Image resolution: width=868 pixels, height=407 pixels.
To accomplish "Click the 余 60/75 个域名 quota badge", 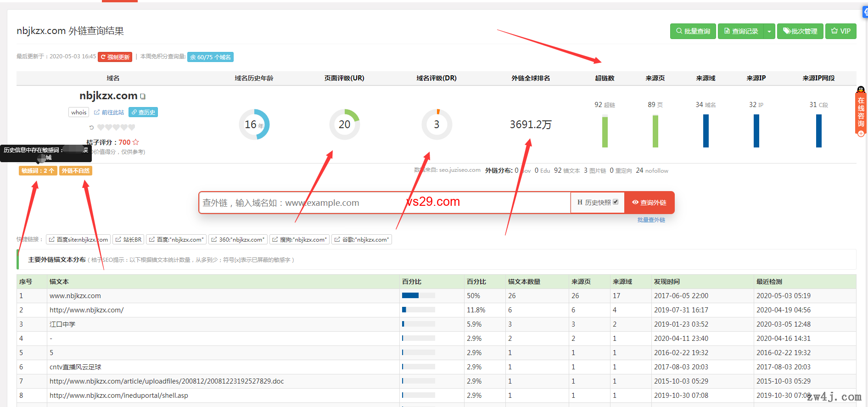I will pos(210,57).
